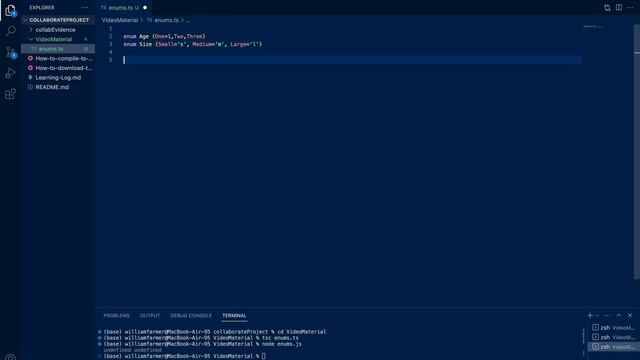
Task: Expand the breadcrumb ellipsis symbol picker
Action: (x=188, y=20)
